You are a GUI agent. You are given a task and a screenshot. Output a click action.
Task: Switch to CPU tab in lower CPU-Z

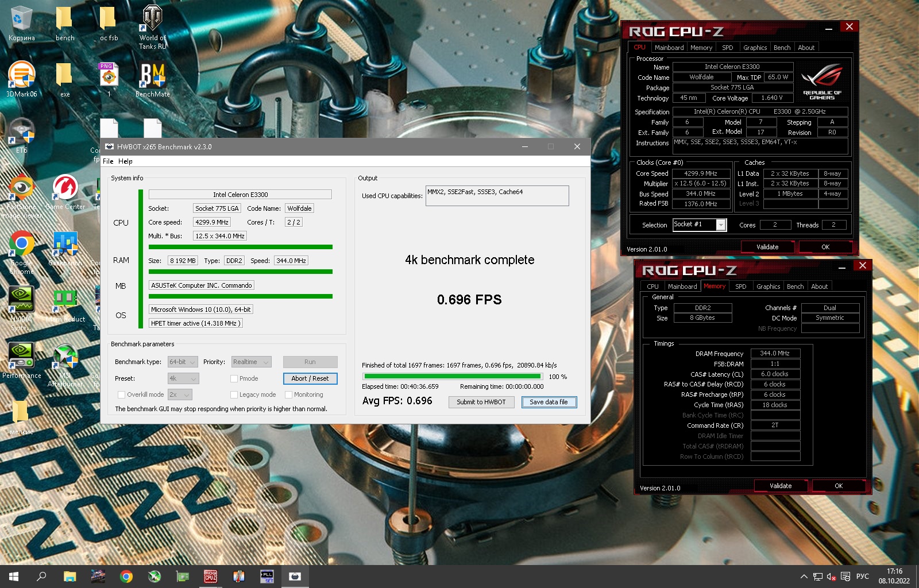point(652,287)
